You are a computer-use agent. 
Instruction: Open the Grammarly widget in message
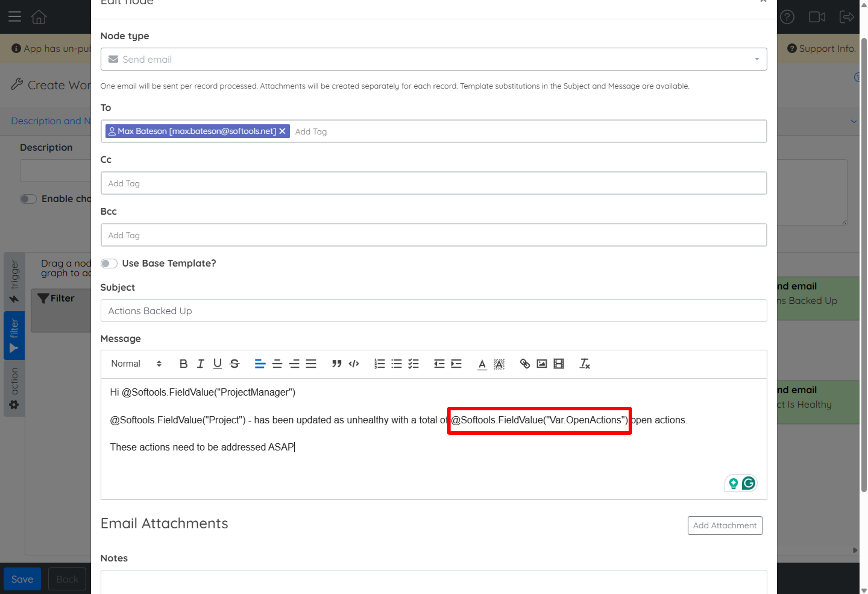748,483
